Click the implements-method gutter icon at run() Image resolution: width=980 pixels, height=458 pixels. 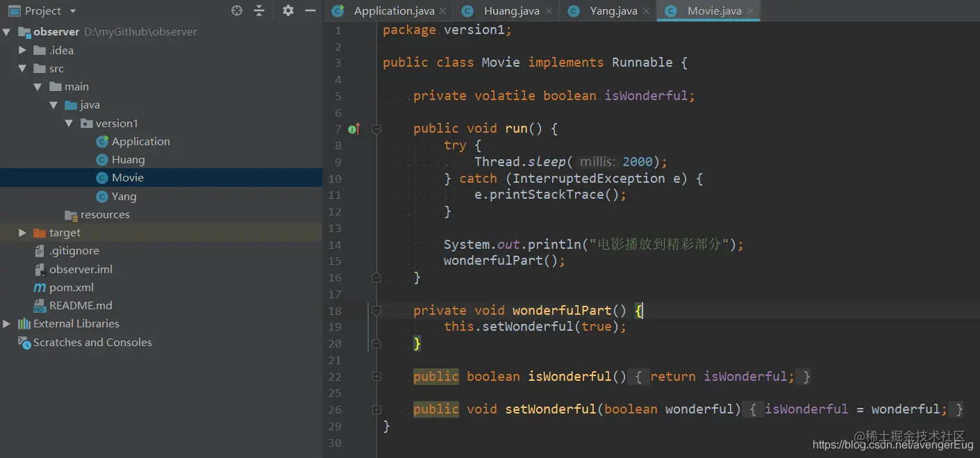pos(354,129)
